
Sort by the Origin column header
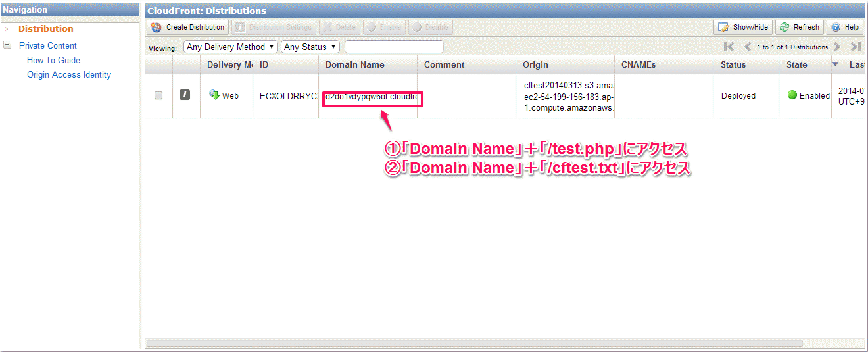565,64
